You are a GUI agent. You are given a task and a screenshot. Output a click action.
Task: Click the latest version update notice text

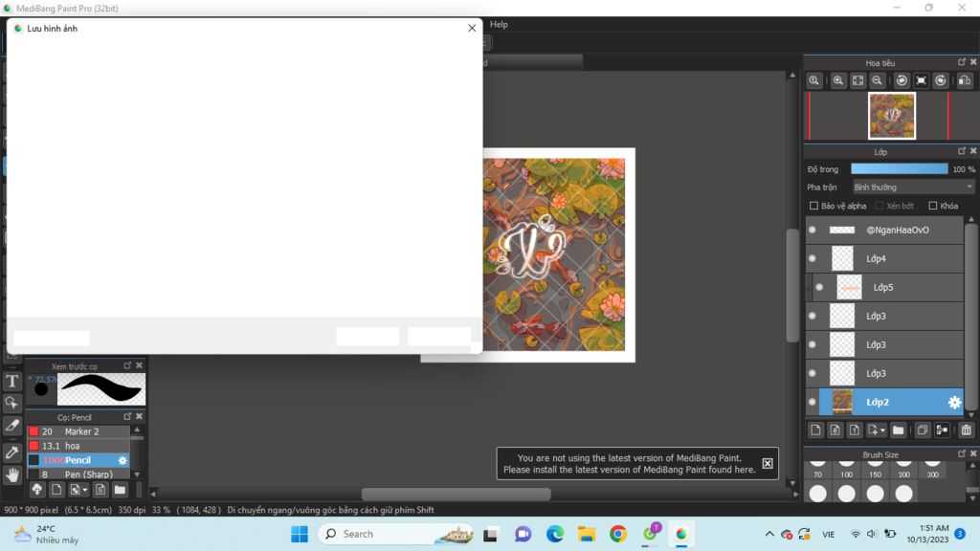630,464
